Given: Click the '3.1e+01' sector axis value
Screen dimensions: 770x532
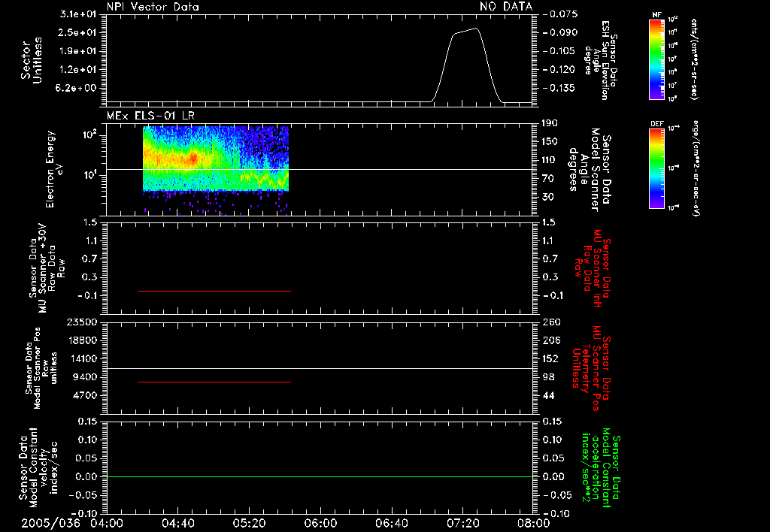Looking at the screenshot, I should [78, 14].
